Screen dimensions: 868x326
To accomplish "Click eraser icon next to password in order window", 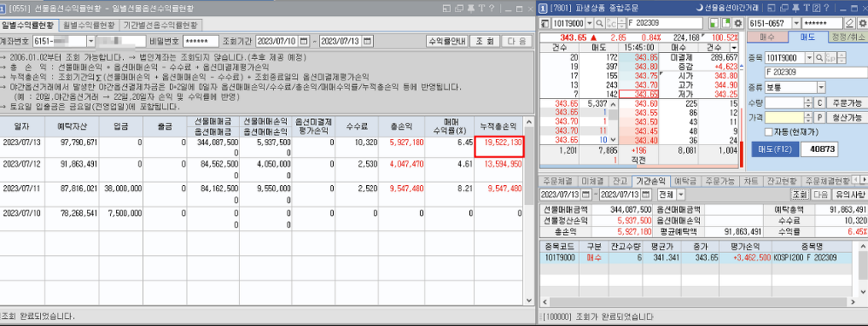I will tap(851, 23).
